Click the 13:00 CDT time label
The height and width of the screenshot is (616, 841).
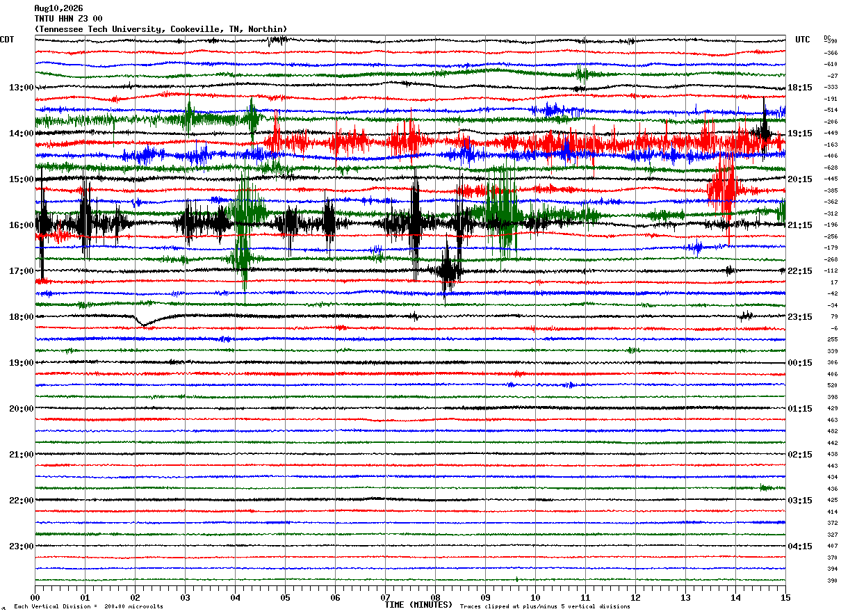[x=21, y=88]
